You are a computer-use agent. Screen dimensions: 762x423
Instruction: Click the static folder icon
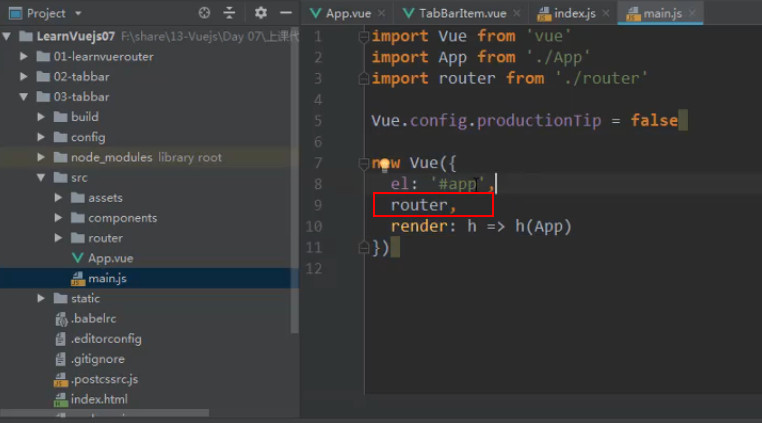(x=60, y=298)
